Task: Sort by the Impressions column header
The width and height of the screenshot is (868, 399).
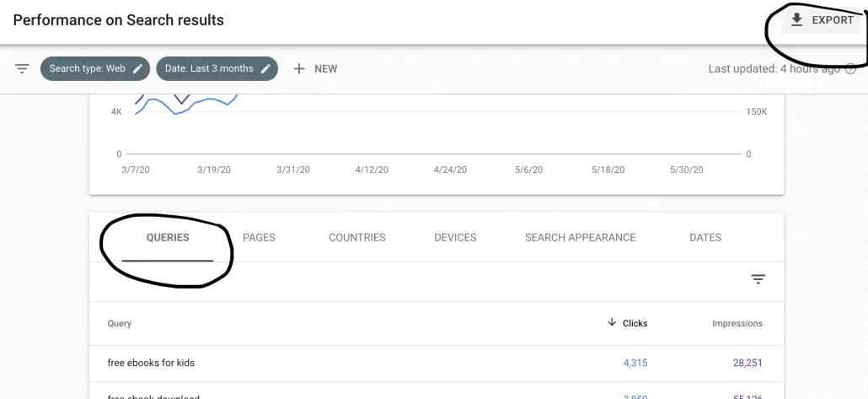Action: pos(737,324)
